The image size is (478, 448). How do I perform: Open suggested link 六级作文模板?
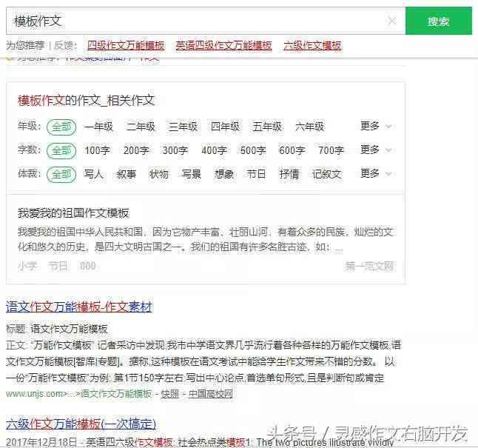[x=312, y=45]
